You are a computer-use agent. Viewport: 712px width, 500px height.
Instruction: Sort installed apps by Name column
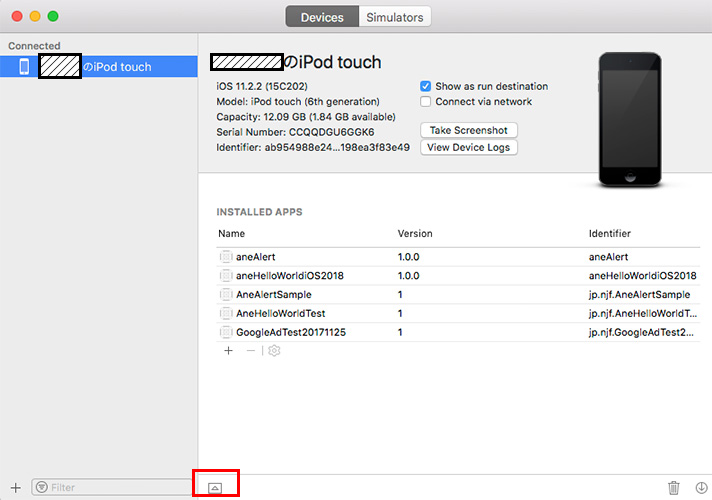coord(232,234)
